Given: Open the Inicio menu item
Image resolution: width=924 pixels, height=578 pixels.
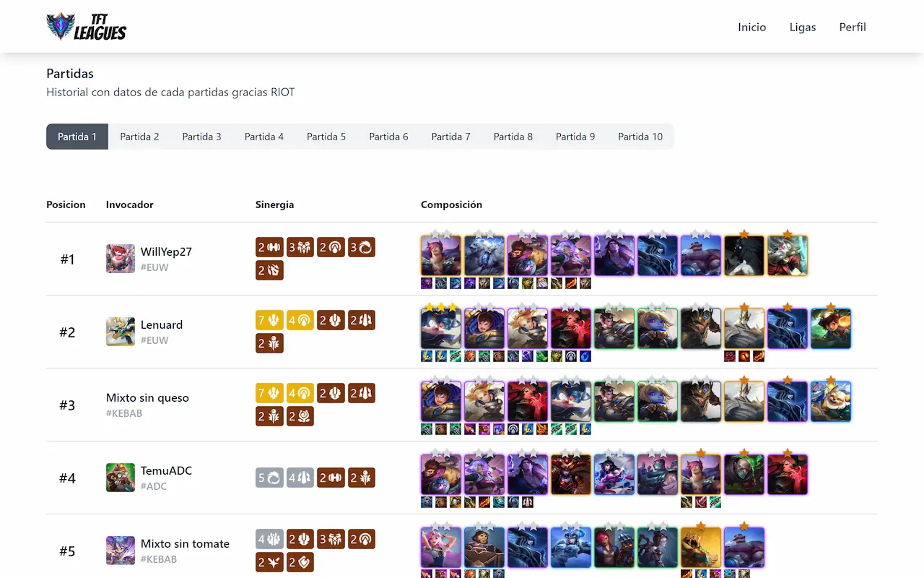Looking at the screenshot, I should point(752,27).
